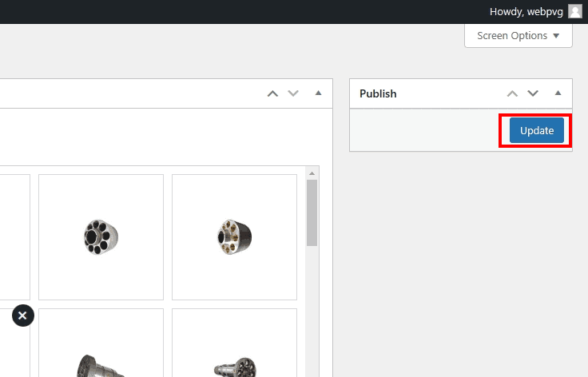Viewport: 588px width, 377px height.
Task: Select the partially visible first-row left thumbnail
Action: (x=14, y=236)
